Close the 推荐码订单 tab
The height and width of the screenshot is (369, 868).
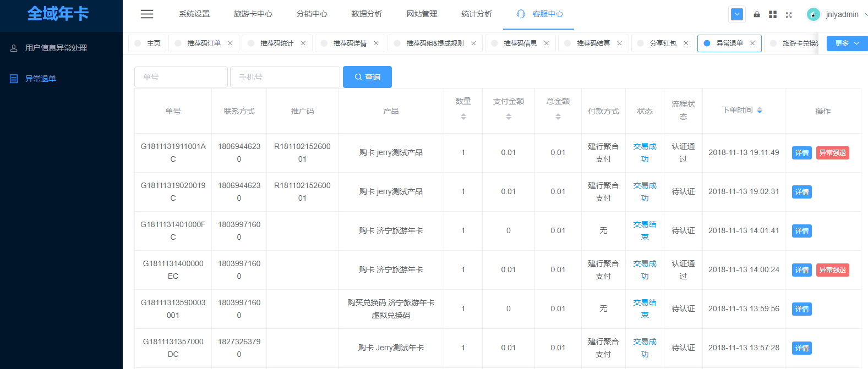(230, 43)
